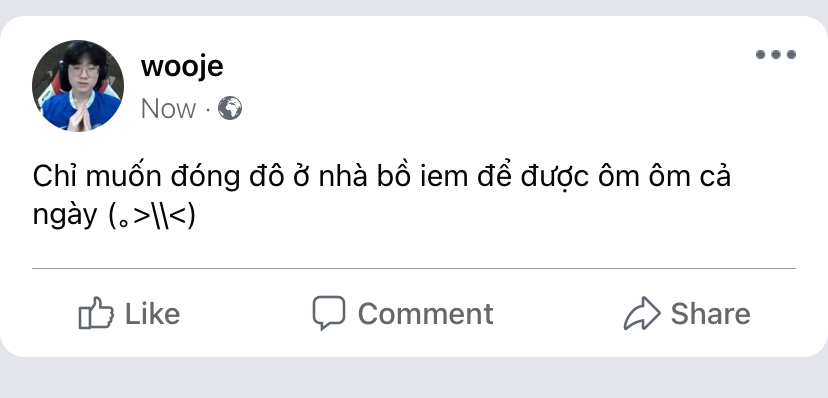
Task: Click the word "ngày" in the post
Action: [65, 216]
